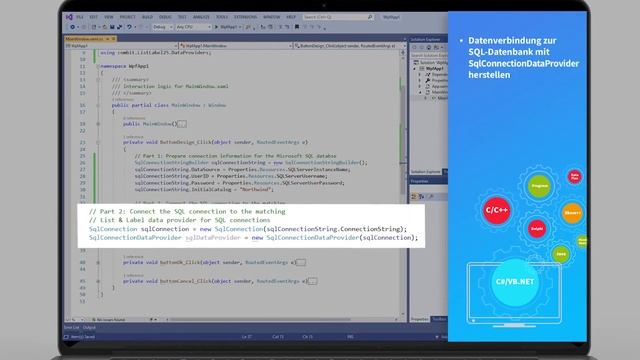Expand the ButtonCancel_Click method block

coord(98,281)
